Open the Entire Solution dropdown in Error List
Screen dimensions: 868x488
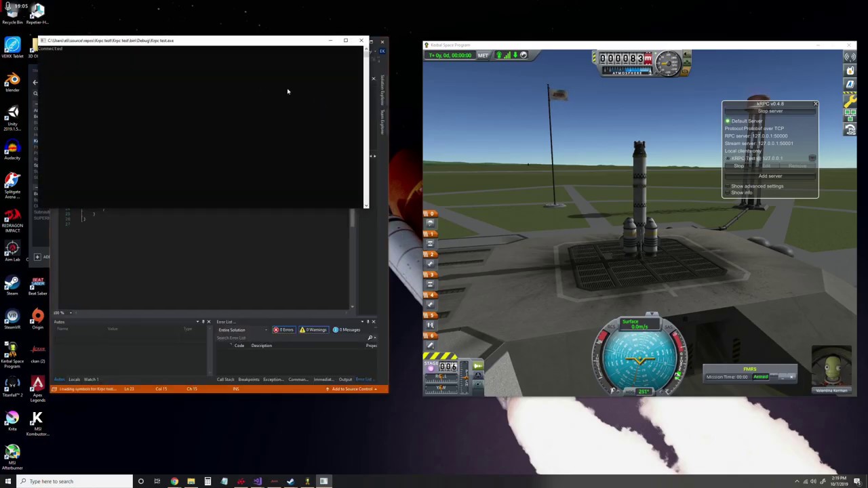[x=243, y=329]
